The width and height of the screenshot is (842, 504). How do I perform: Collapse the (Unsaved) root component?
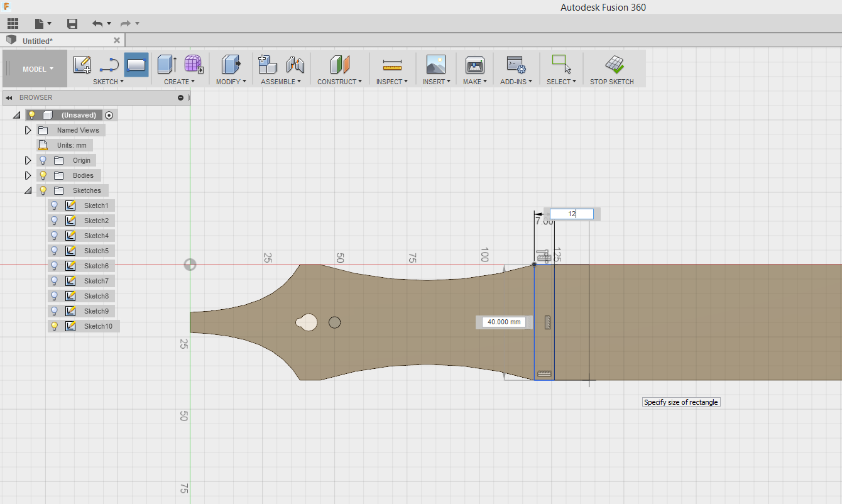click(x=17, y=116)
